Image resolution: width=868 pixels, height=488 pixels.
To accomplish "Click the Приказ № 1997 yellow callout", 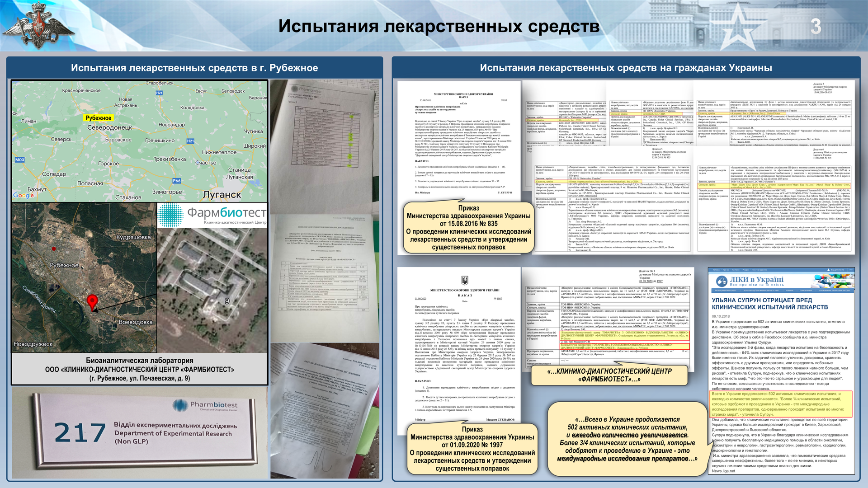I will pos(472,449).
